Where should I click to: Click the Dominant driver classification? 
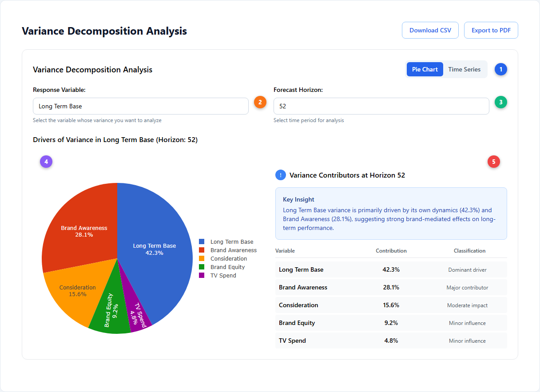[x=467, y=270]
